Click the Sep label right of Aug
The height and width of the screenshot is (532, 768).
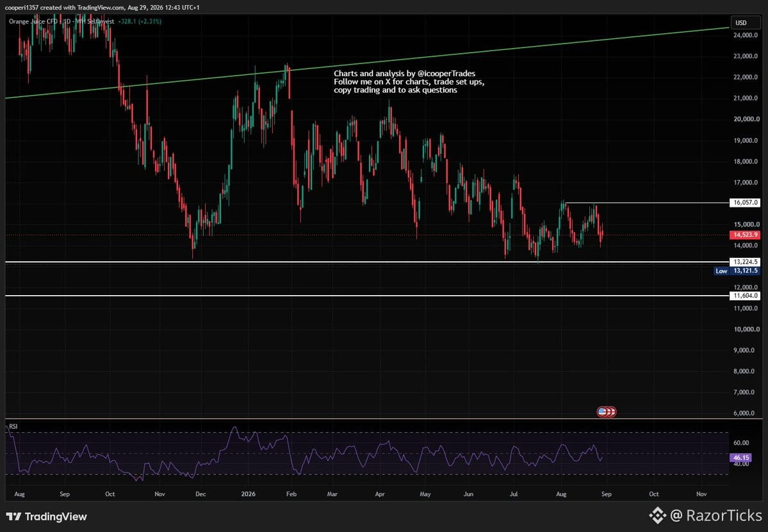coord(607,494)
